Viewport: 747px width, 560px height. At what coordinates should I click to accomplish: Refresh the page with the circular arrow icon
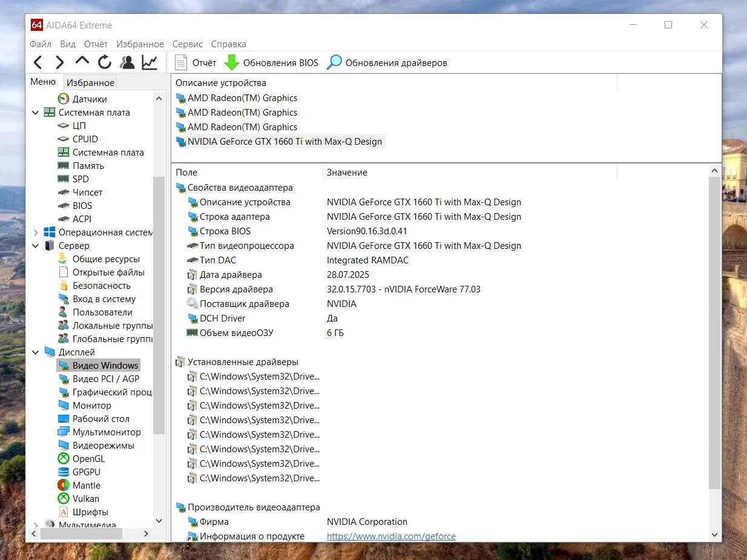point(105,62)
